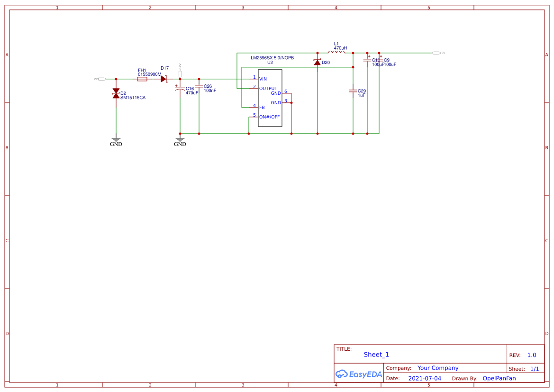The width and height of the screenshot is (554, 392).
Task: Click the C16 470uF capacitor symbol
Action: [x=180, y=90]
